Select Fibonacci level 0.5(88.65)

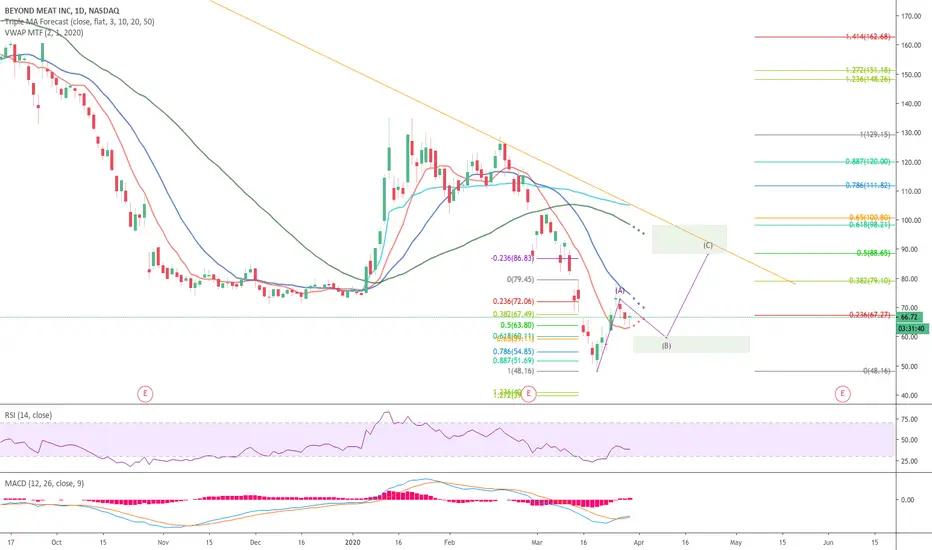(874, 253)
